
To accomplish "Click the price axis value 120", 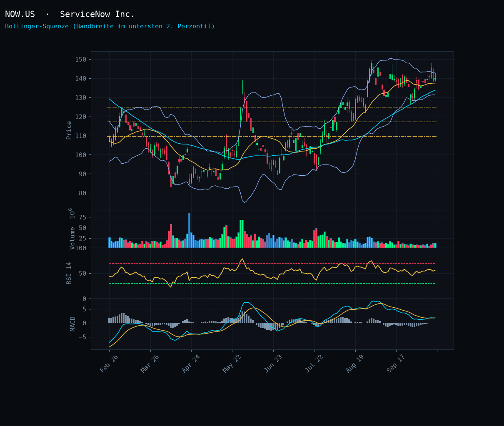I will click(81, 117).
